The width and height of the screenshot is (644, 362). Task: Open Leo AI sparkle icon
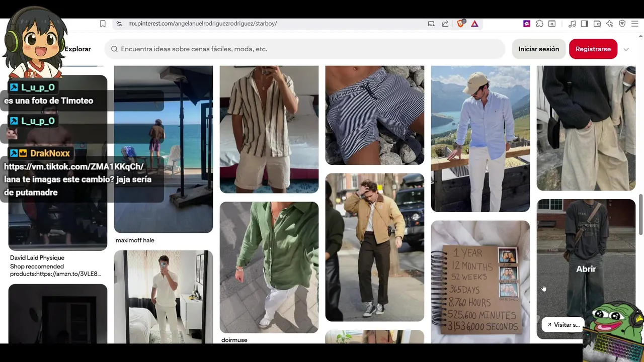pos(610,24)
